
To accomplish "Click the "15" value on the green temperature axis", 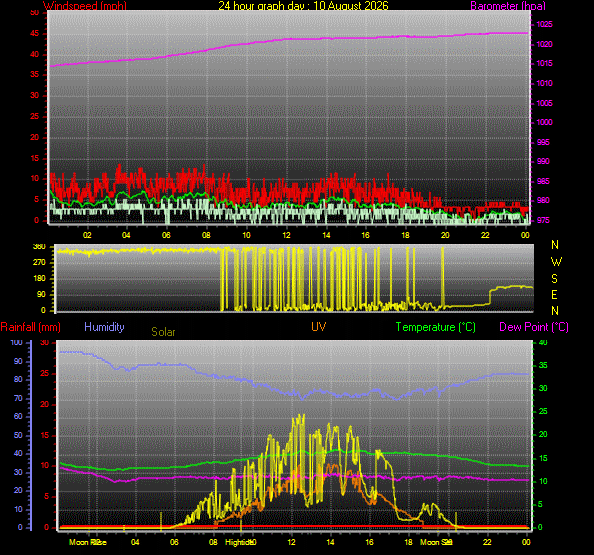I will [x=543, y=458].
